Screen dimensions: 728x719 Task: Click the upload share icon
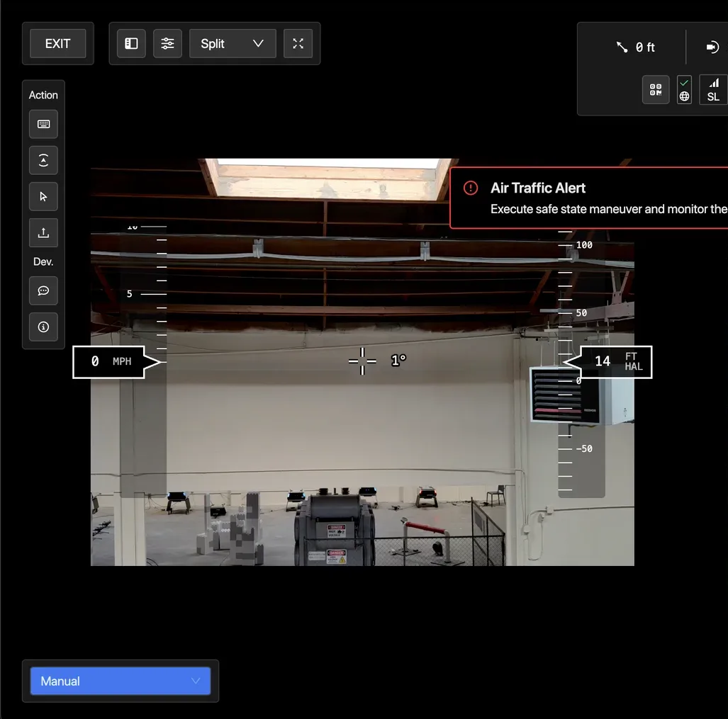tap(43, 232)
